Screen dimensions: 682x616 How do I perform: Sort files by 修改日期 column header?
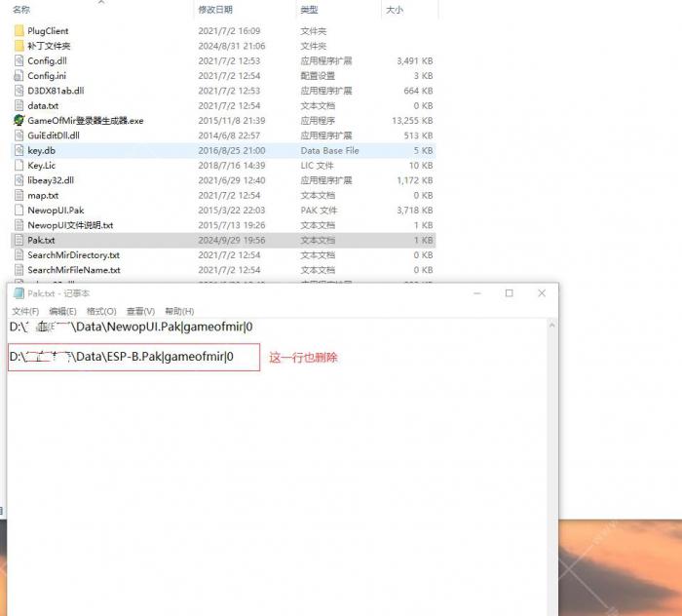[214, 10]
